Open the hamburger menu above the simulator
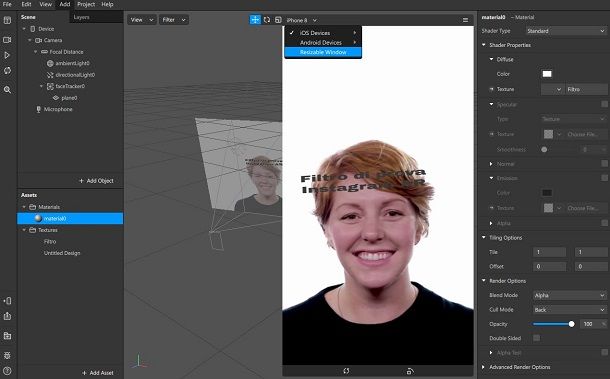This screenshot has width=610, height=379. [465, 20]
